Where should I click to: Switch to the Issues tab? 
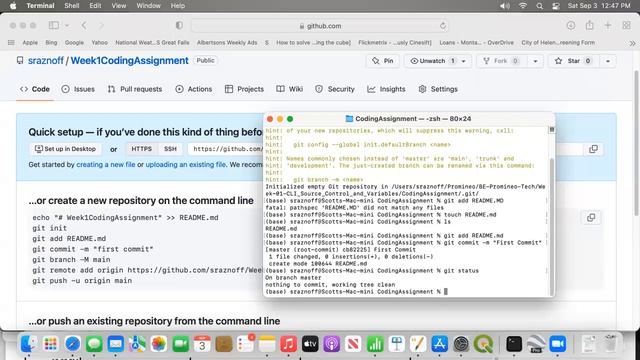coord(78,89)
